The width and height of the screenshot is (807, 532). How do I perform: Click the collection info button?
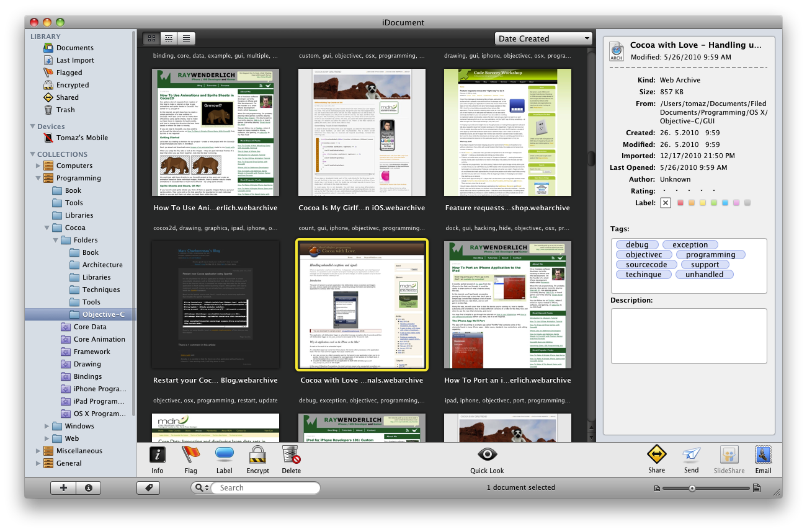pyautogui.click(x=89, y=488)
